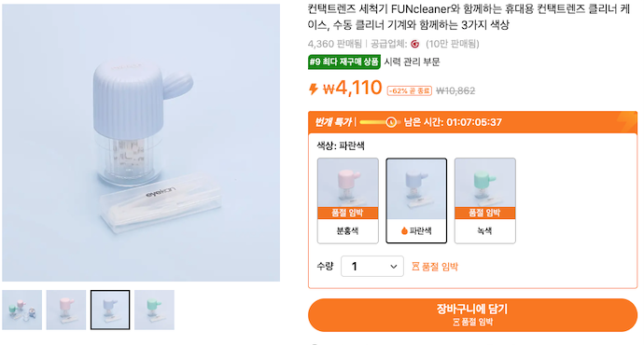The width and height of the screenshot is (644, 345).
Task: Select the 분홍색 pink color option
Action: pos(348,200)
